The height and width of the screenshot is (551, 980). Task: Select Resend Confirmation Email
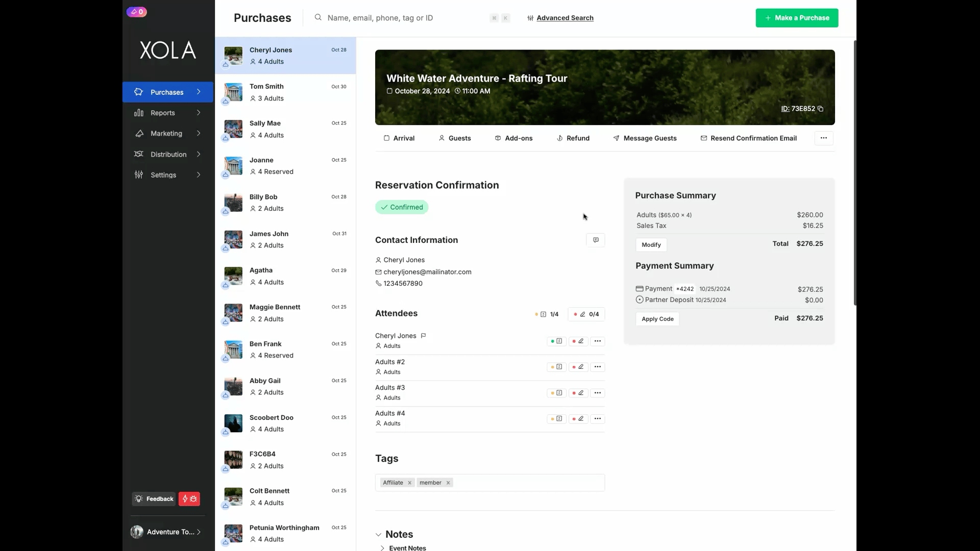pyautogui.click(x=748, y=138)
